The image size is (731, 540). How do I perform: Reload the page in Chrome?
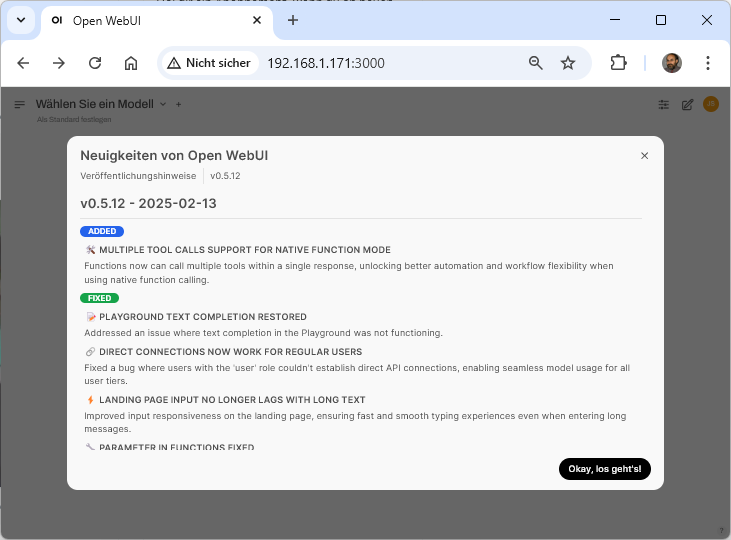(x=95, y=63)
